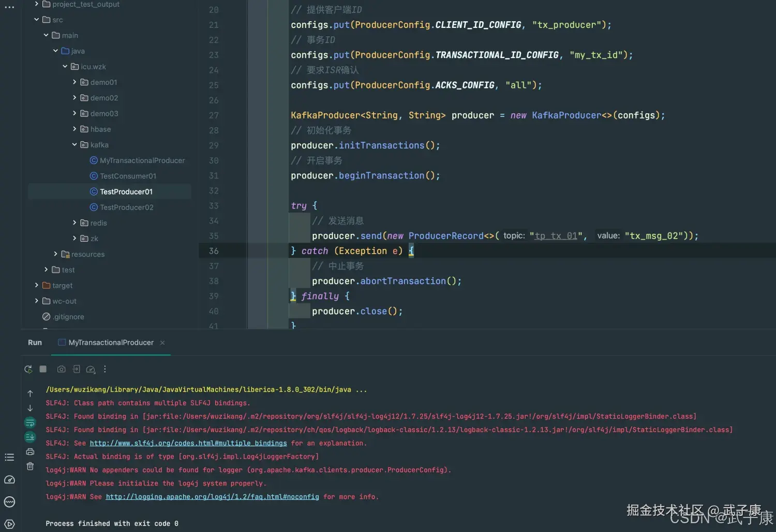Select the hbase package row
The image size is (776, 532).
[109, 129]
